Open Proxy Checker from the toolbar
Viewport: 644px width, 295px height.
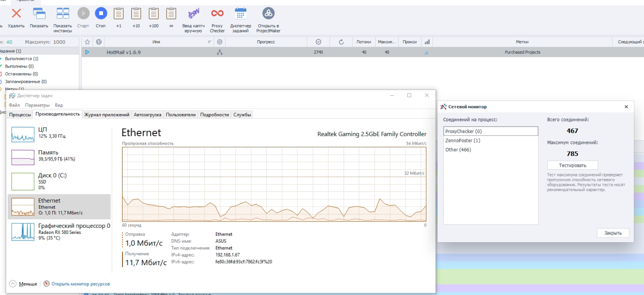coord(217,14)
